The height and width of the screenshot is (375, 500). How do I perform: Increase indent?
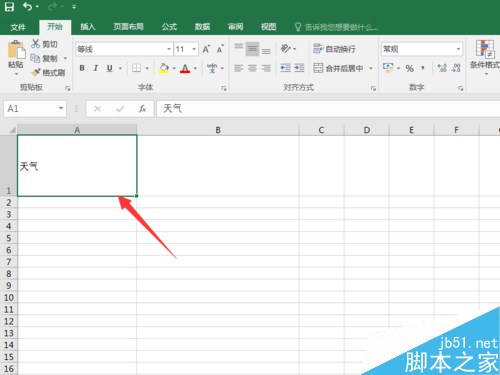pos(299,68)
